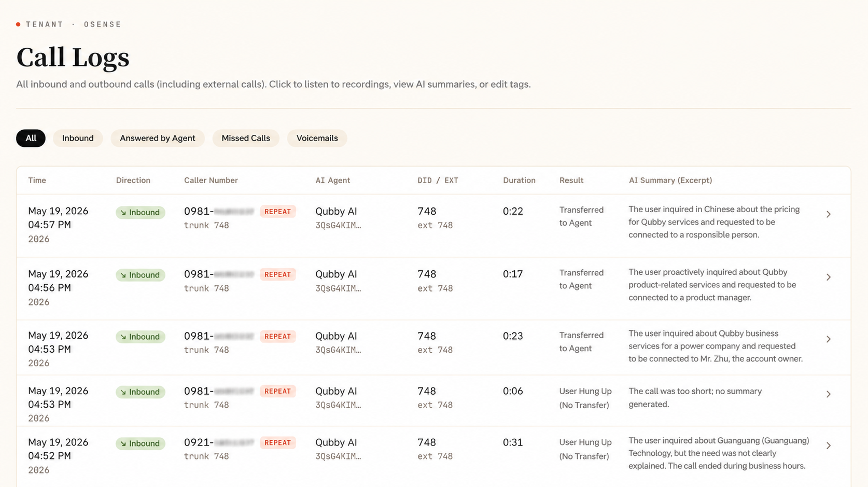
Task: Click summary about Chinese pricing inquiry
Action: (x=714, y=222)
